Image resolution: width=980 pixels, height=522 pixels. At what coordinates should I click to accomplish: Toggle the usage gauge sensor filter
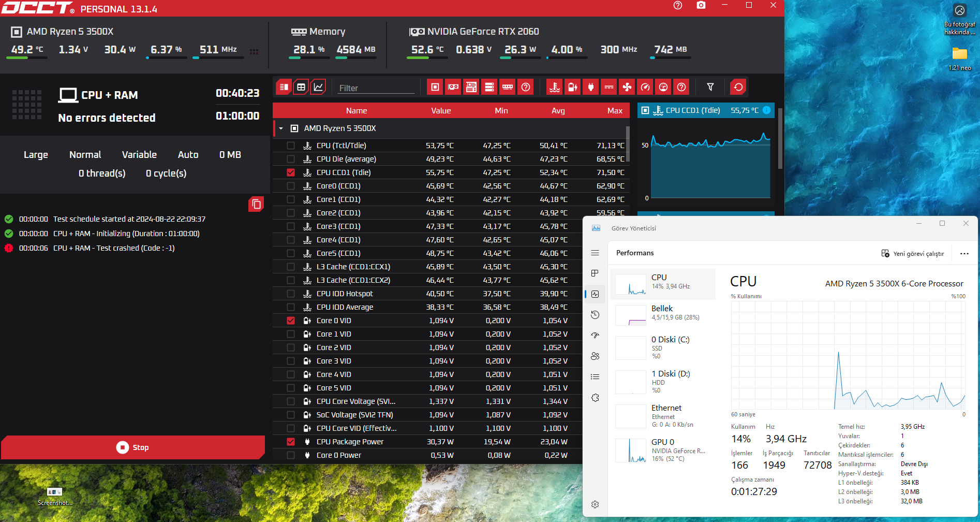pyautogui.click(x=663, y=87)
